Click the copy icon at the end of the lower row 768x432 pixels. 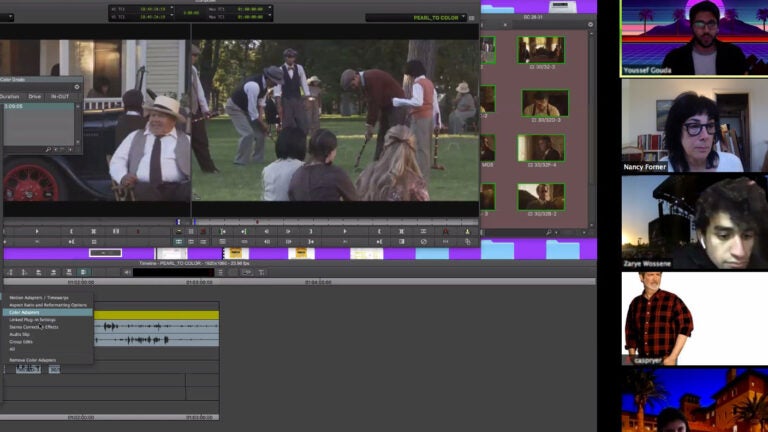(467, 241)
